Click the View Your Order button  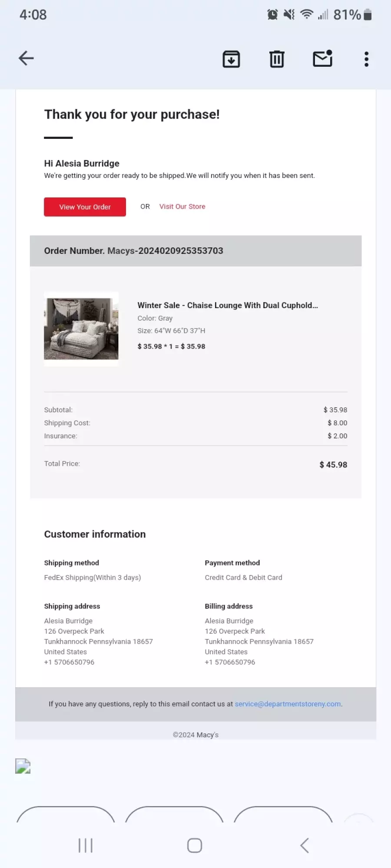click(85, 207)
